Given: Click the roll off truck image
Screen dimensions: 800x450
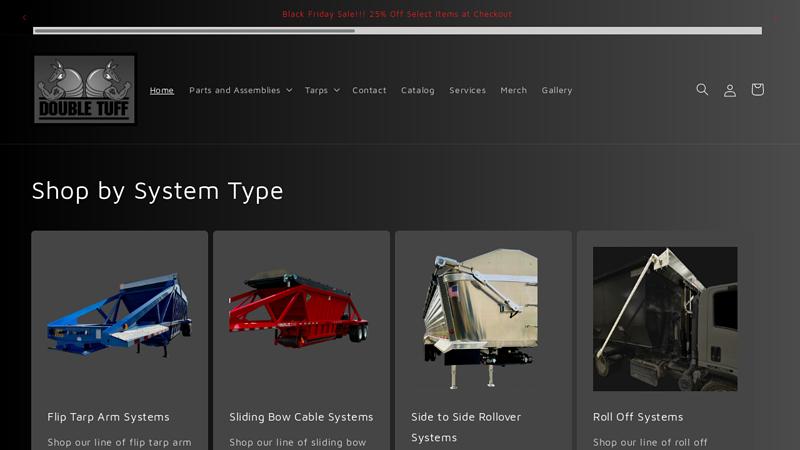Looking at the screenshot, I should (665, 319).
